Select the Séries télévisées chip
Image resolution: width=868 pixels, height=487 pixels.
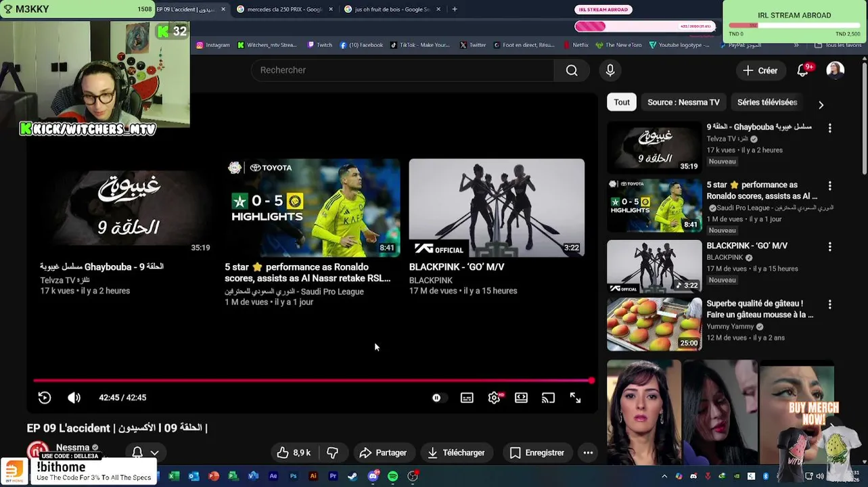(x=767, y=102)
